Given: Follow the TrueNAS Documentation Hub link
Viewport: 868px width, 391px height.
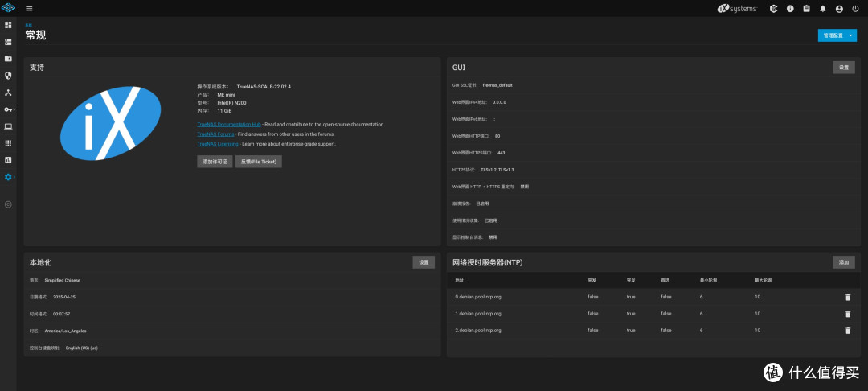Looking at the screenshot, I should tap(229, 125).
